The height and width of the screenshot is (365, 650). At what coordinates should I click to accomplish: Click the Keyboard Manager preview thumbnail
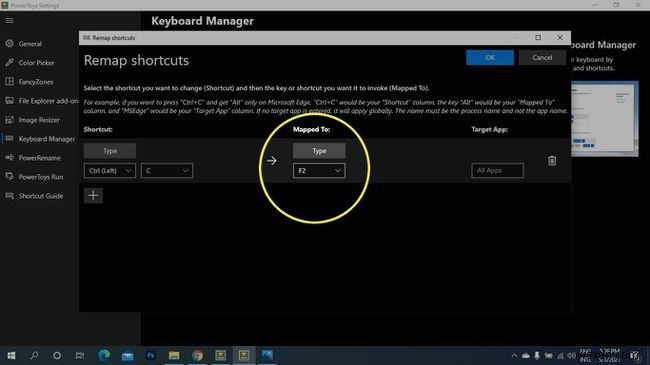coord(605,119)
